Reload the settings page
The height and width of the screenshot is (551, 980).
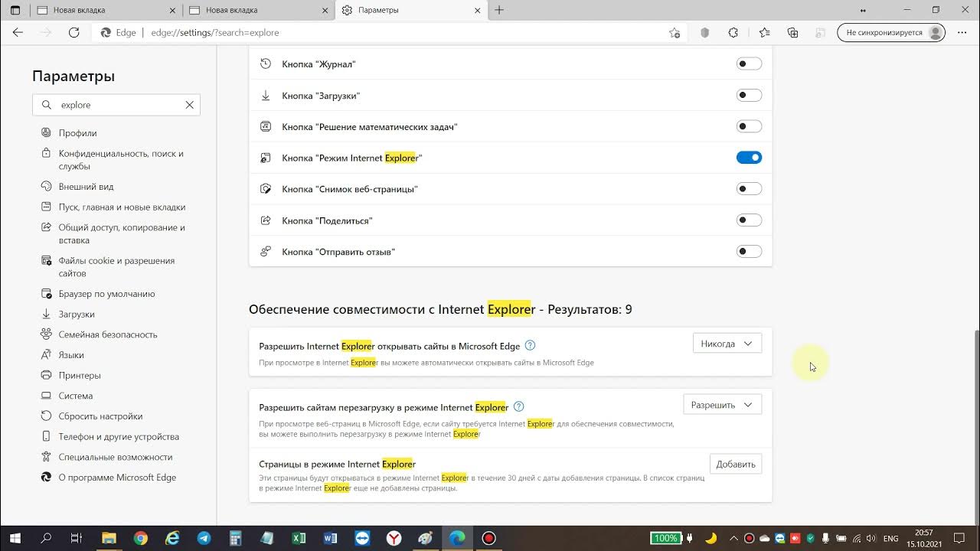click(74, 33)
